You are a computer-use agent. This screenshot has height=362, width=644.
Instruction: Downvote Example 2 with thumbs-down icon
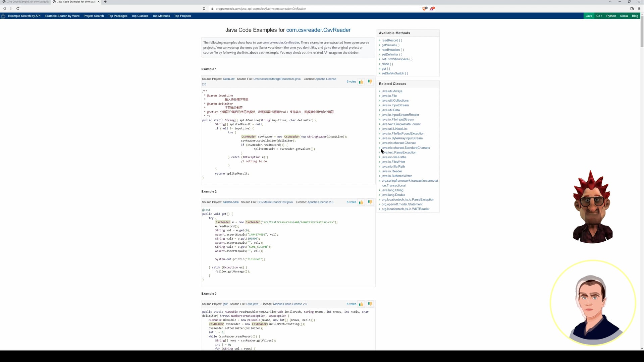pos(370,202)
